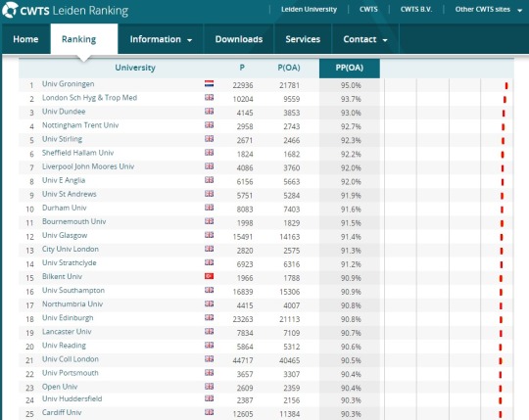Open the Information dropdown menu
The height and width of the screenshot is (420, 529).
[x=161, y=39]
